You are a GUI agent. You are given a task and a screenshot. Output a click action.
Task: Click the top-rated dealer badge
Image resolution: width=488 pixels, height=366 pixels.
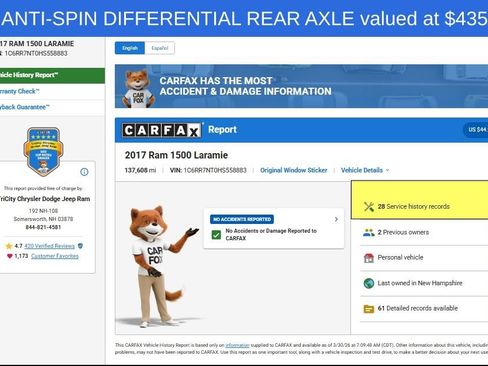click(x=43, y=151)
